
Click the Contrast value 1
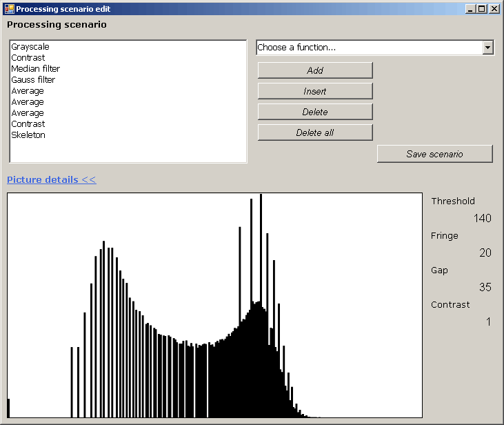[x=488, y=322]
